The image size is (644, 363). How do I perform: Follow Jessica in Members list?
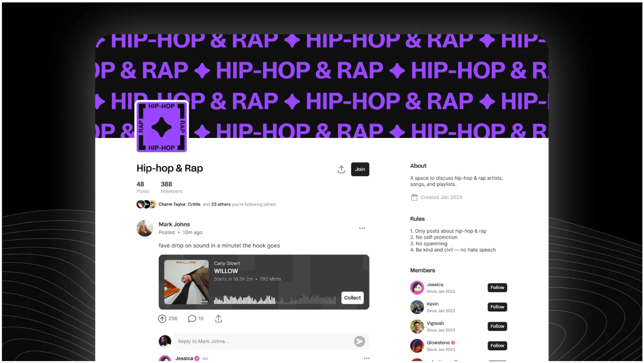point(497,287)
